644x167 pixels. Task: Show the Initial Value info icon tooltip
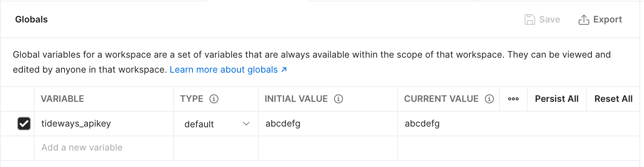tap(339, 99)
